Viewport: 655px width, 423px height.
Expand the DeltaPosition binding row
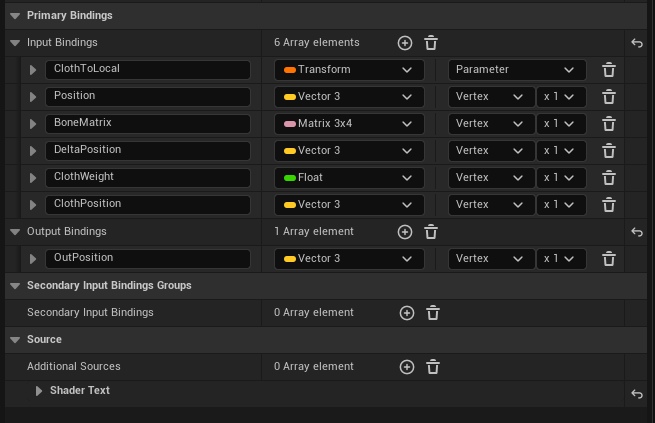tap(33, 151)
